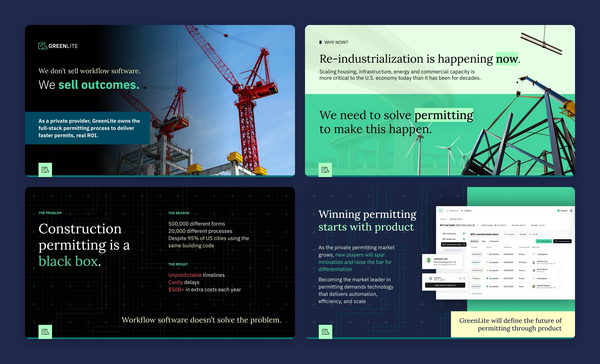This screenshot has height=364, width=600.
Task: Click Isabella Nguyen's avatar in the Structural row
Action: click(x=534, y=286)
